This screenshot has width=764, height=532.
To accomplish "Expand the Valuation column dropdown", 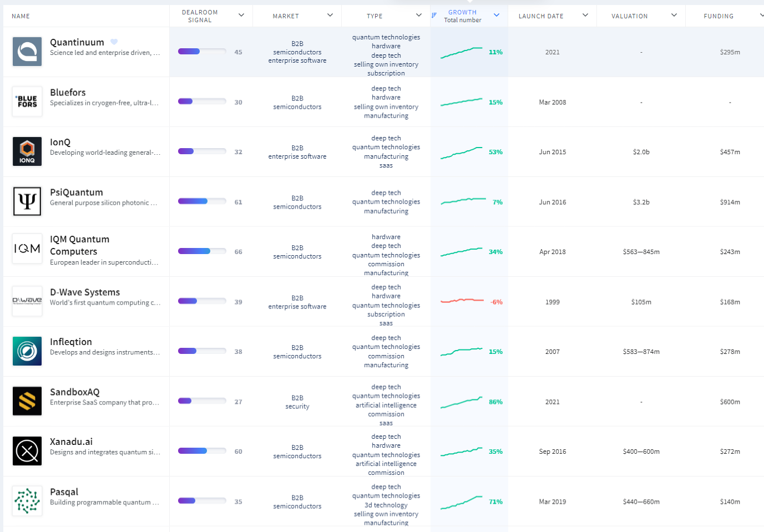I will (x=674, y=16).
